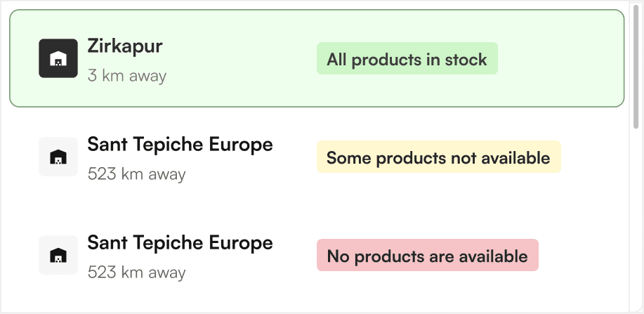Click '523 km away' under the no-products store
The height and width of the screenshot is (314, 644).
(136, 272)
